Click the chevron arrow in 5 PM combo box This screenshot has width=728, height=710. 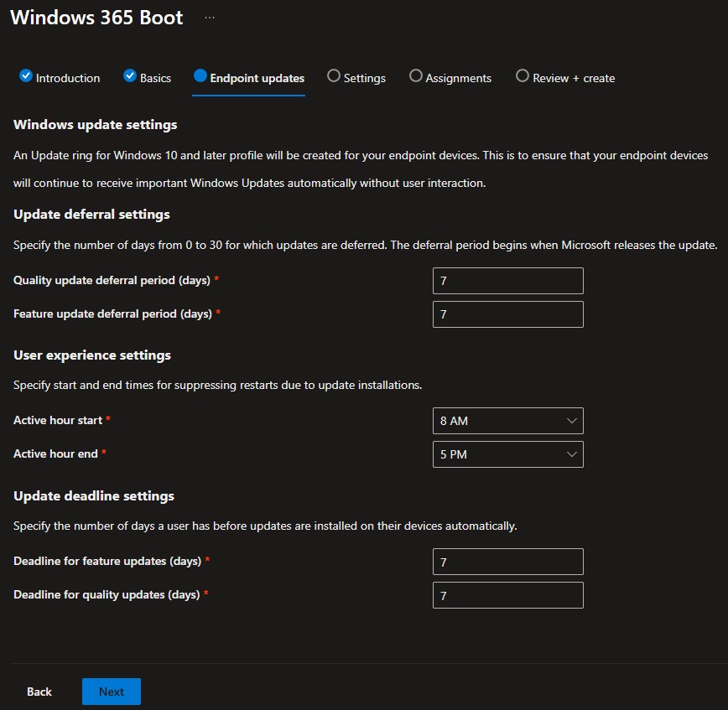point(572,454)
